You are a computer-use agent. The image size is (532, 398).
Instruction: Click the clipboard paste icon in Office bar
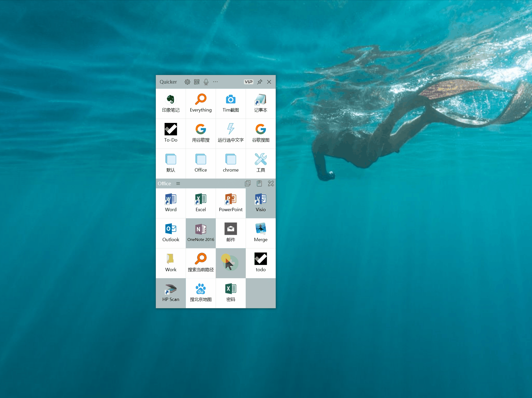coord(259,183)
